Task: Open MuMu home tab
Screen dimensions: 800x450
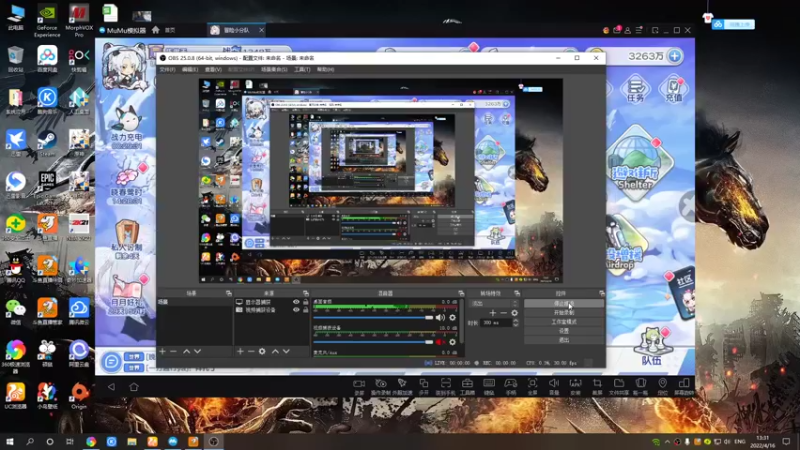Action: [164, 30]
